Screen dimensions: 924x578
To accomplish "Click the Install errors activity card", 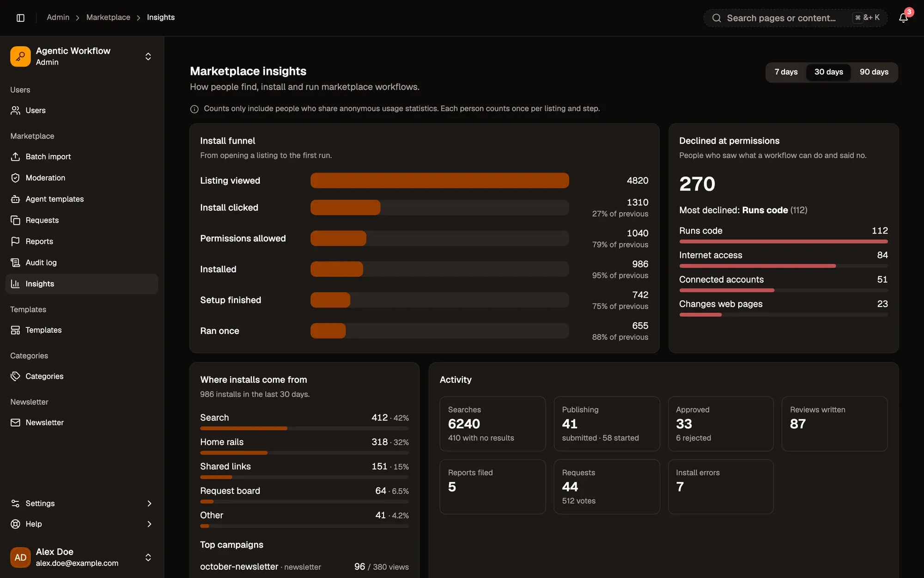I will [x=720, y=486].
